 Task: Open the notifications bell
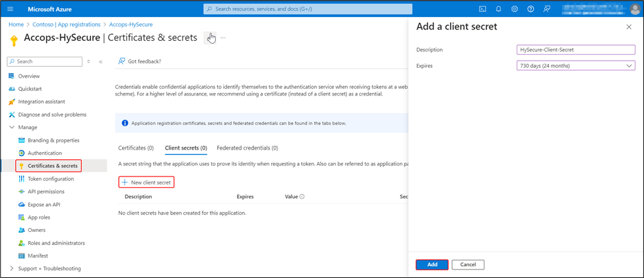[498, 9]
